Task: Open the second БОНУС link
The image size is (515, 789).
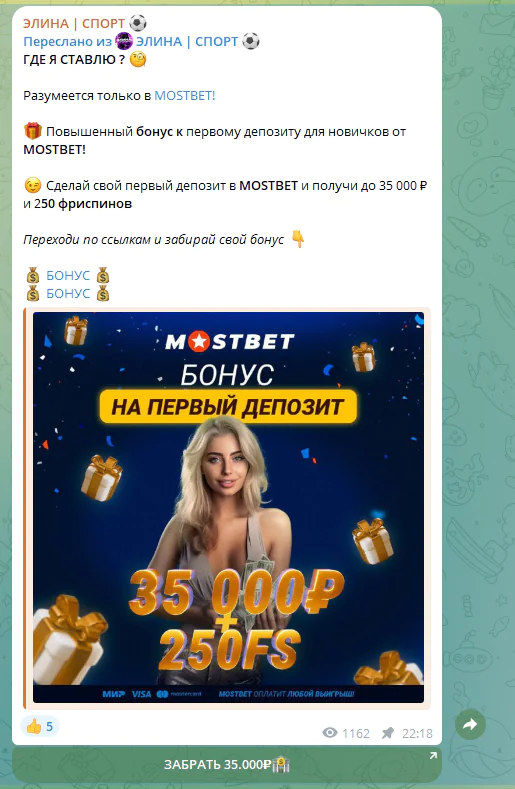Action: [x=68, y=293]
